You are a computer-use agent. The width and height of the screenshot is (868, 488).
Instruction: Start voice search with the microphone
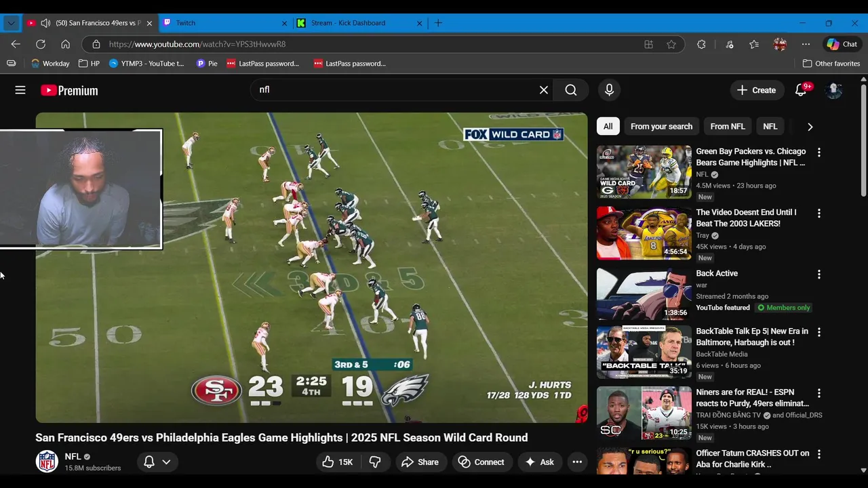[609, 90]
